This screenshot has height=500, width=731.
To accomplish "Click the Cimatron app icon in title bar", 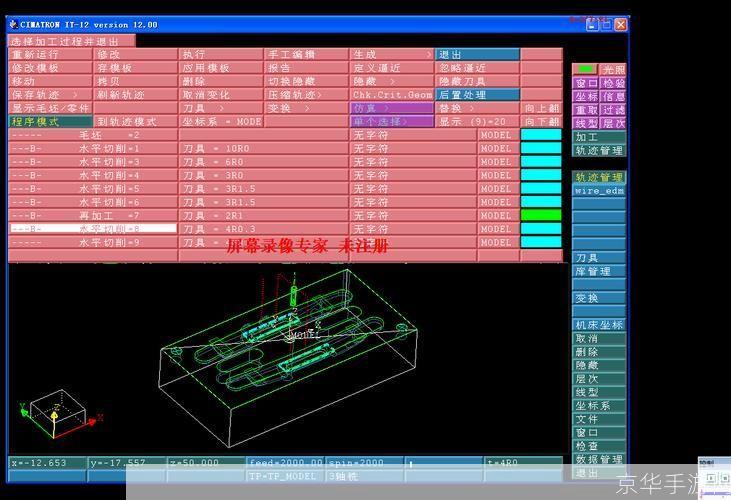I will click(x=14, y=24).
